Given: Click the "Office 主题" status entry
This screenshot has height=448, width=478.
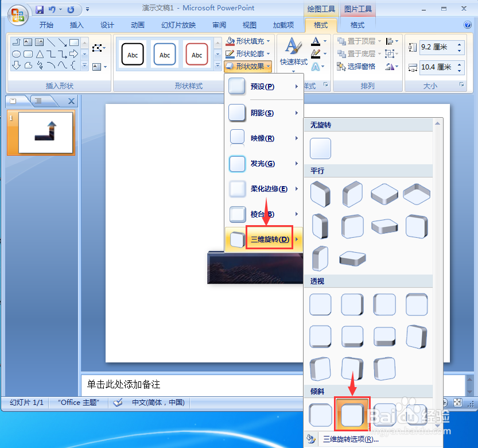Looking at the screenshot, I should pos(79,403).
